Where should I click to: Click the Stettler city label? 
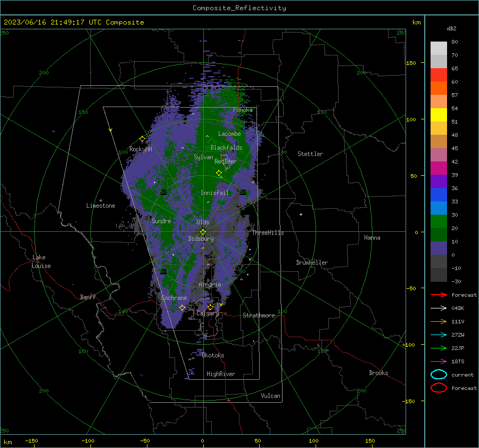310,154
